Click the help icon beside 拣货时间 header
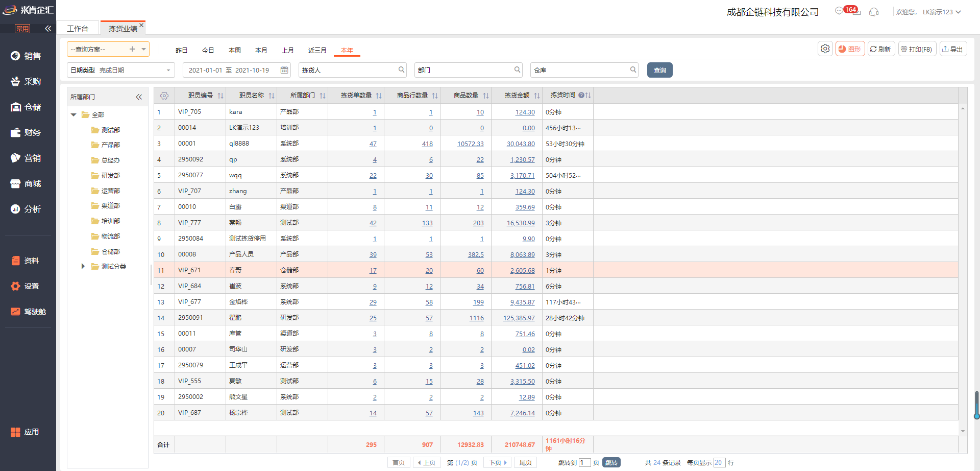 tap(581, 96)
